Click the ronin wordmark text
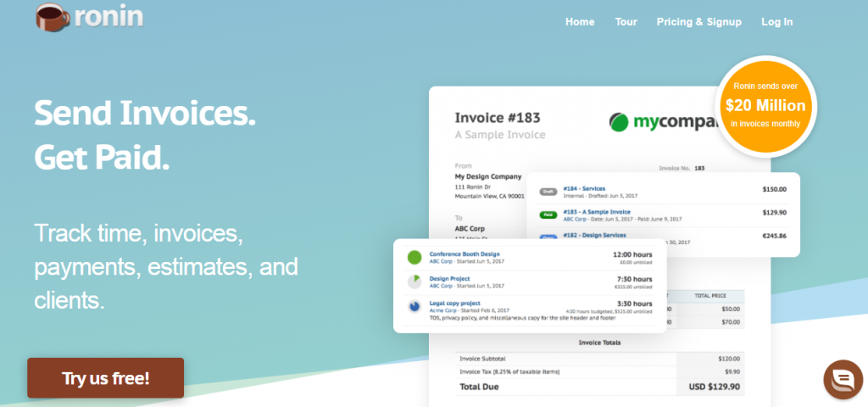This screenshot has height=407, width=868. pos(109,17)
